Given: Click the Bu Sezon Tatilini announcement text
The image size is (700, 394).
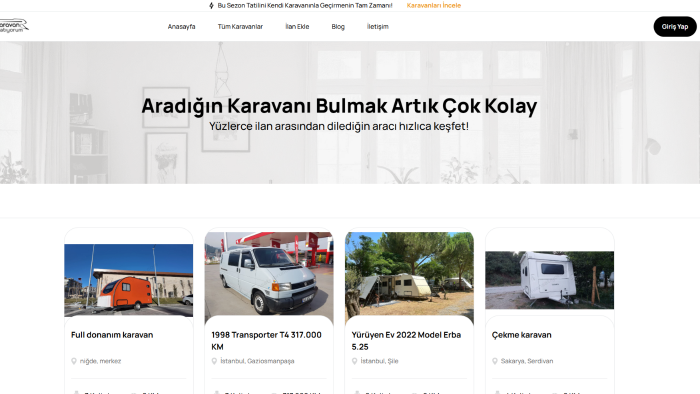Looking at the screenshot, I should click(305, 5).
